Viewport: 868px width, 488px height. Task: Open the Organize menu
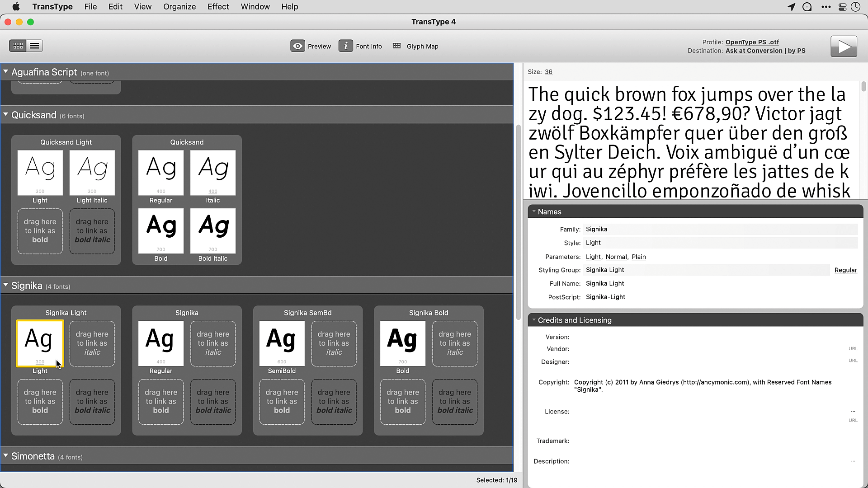coord(179,6)
